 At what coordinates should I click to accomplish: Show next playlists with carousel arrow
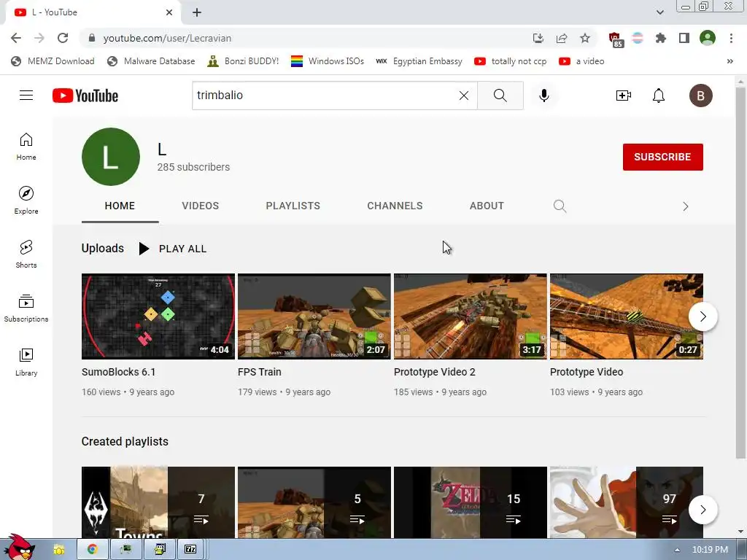pyautogui.click(x=703, y=510)
